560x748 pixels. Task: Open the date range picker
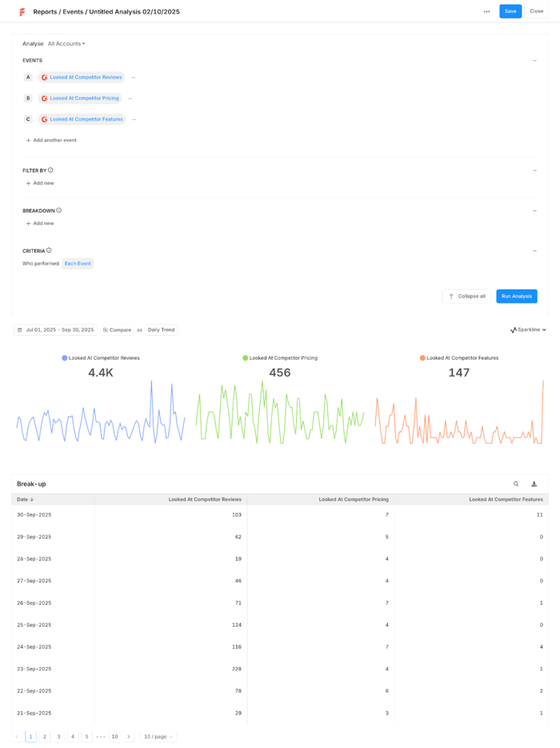click(x=55, y=330)
